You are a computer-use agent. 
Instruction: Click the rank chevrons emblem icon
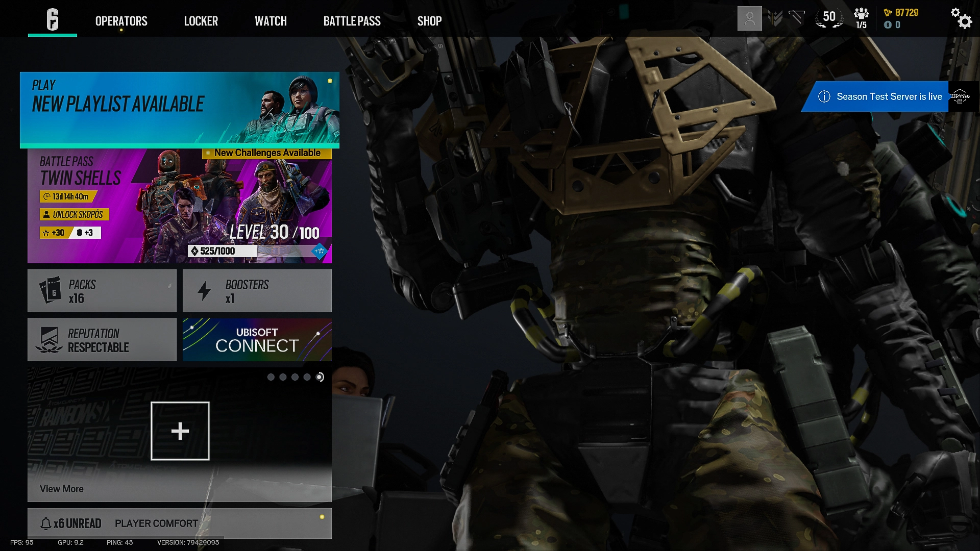tap(775, 19)
